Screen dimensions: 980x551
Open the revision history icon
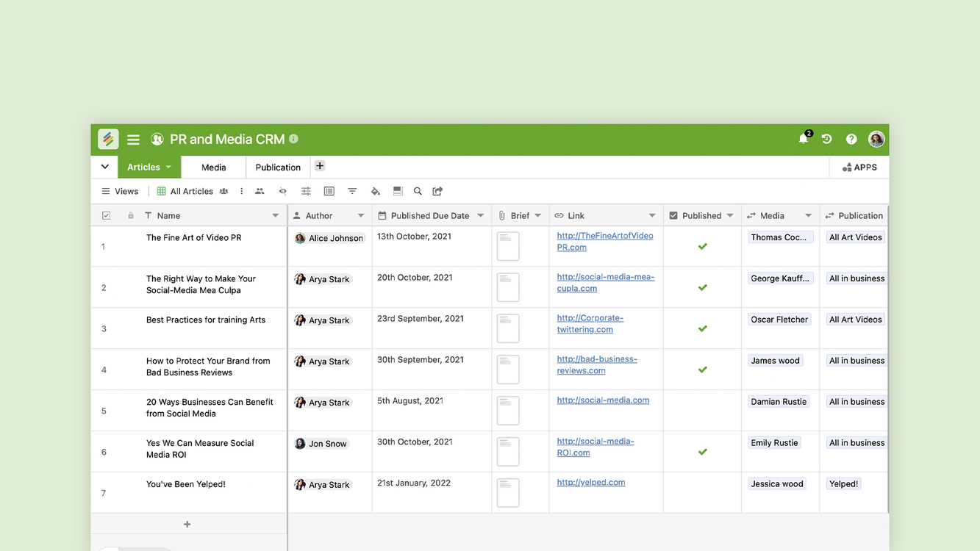pos(826,139)
